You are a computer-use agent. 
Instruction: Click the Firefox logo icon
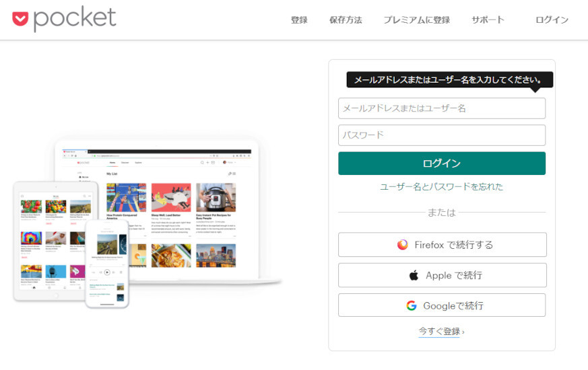click(x=402, y=245)
